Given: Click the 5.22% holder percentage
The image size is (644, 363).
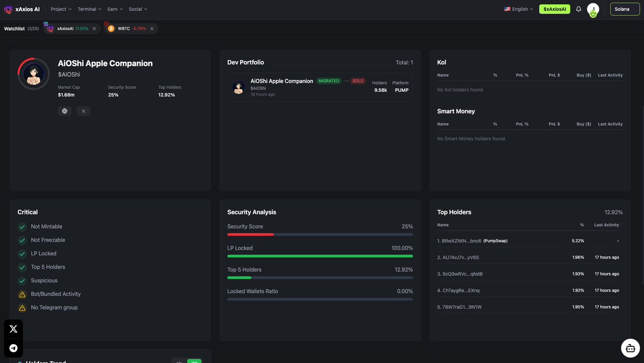Looking at the screenshot, I should tap(577, 241).
